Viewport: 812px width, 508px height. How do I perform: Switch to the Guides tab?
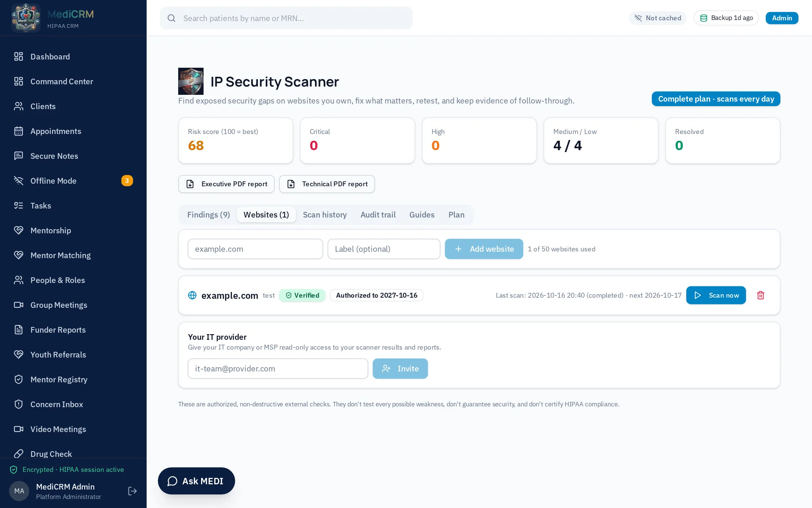click(x=422, y=215)
